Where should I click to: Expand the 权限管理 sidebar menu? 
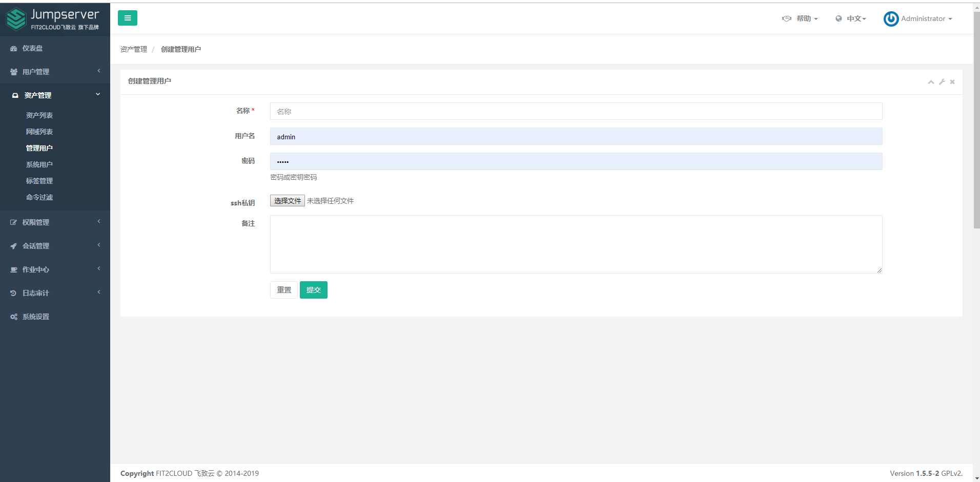point(36,223)
